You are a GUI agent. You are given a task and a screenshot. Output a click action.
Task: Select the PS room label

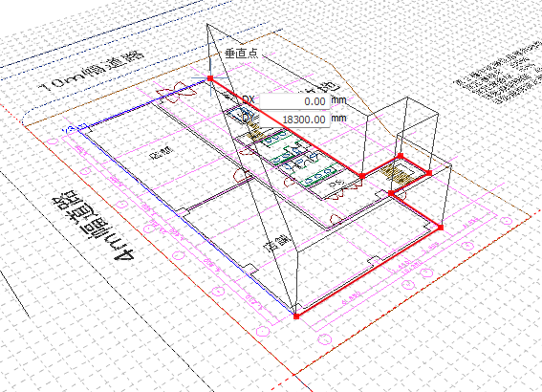pyautogui.click(x=335, y=184)
